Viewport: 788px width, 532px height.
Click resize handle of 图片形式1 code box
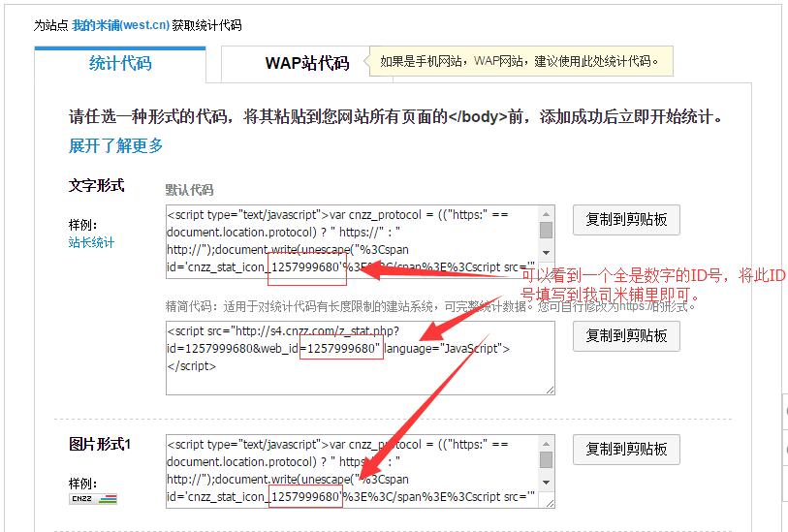pyautogui.click(x=550, y=504)
